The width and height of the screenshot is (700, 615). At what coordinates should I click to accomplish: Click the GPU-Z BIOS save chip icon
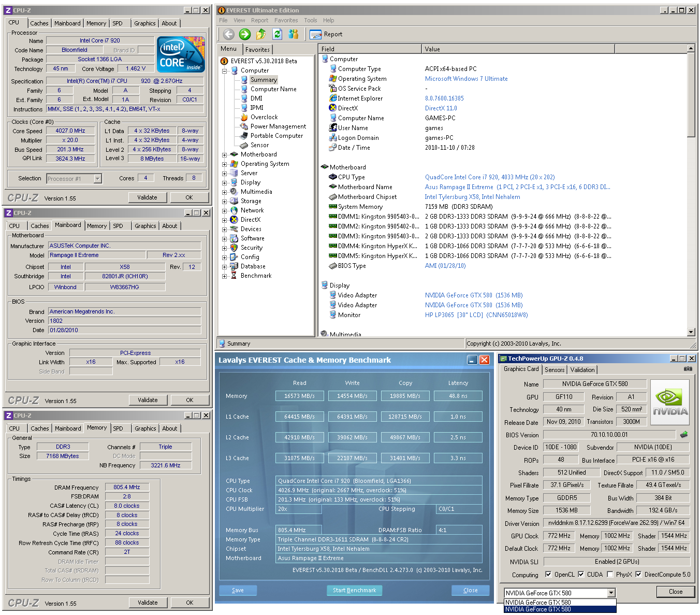pos(684,435)
